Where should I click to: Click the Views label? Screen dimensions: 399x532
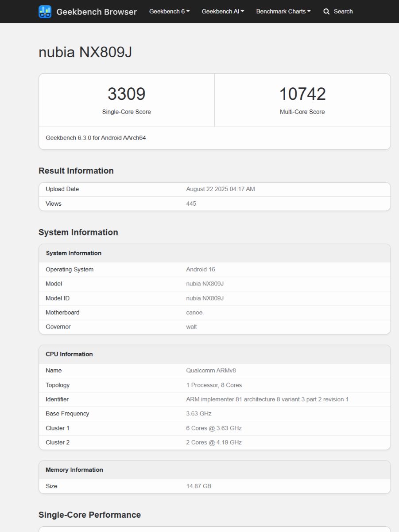click(54, 204)
